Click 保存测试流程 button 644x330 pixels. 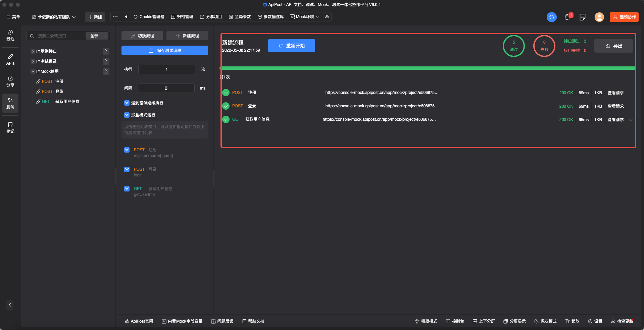point(165,51)
